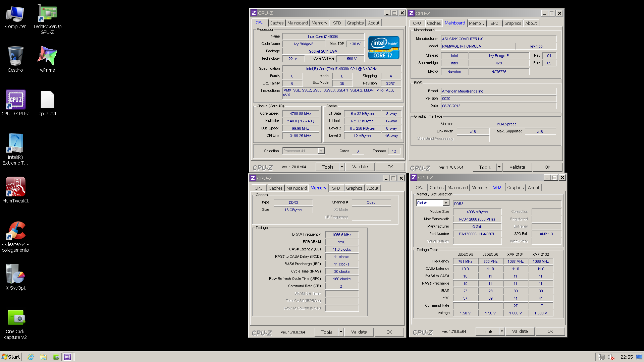Switch to Graphics tab in CPU window

(355, 23)
